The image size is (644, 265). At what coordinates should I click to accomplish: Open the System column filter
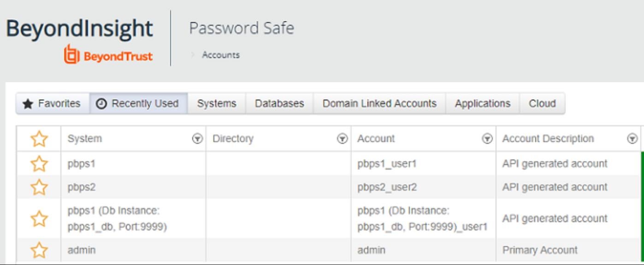coord(197,139)
